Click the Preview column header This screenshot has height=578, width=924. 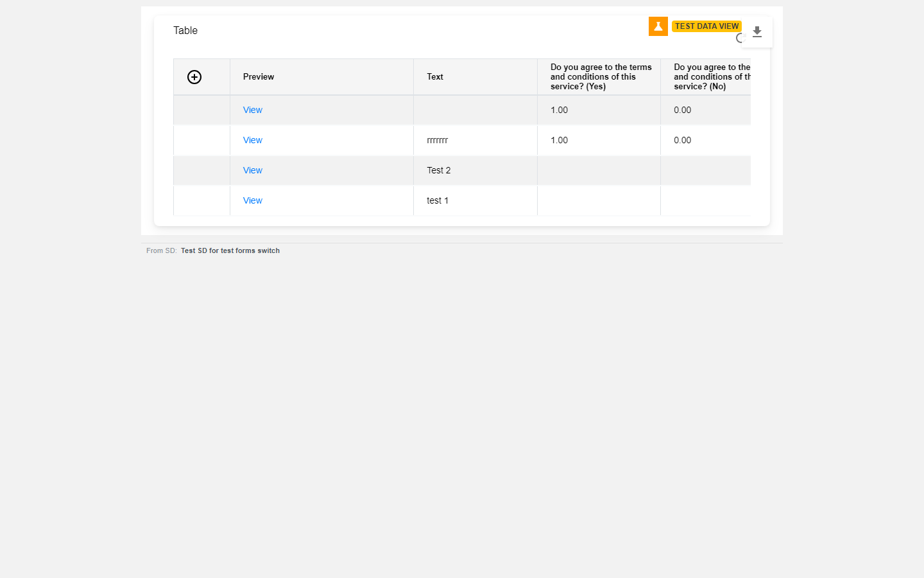pyautogui.click(x=321, y=77)
